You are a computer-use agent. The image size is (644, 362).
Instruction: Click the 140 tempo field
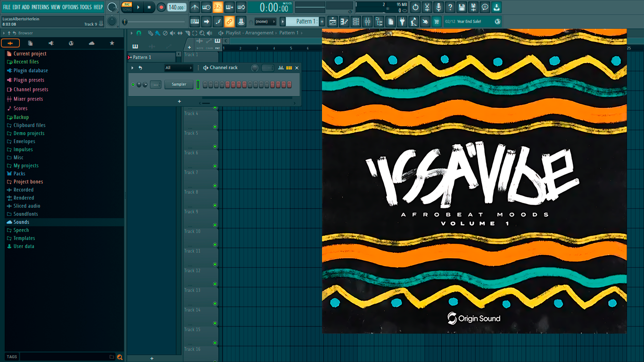177,7
